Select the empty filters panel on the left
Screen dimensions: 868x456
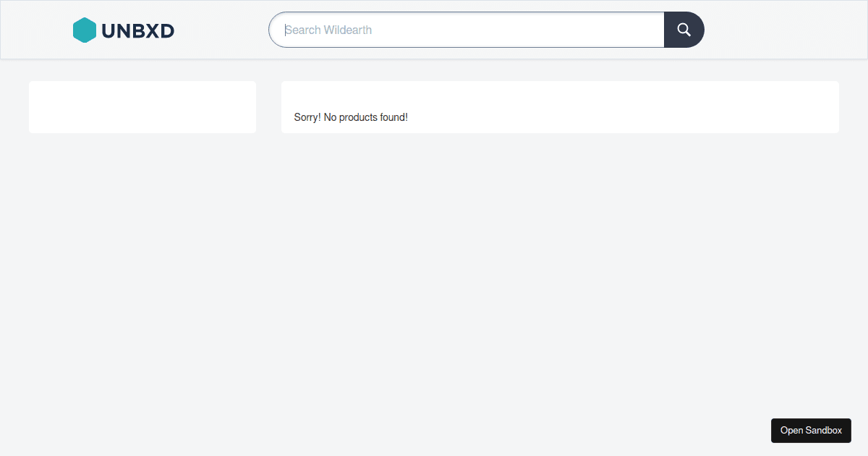pyautogui.click(x=142, y=106)
